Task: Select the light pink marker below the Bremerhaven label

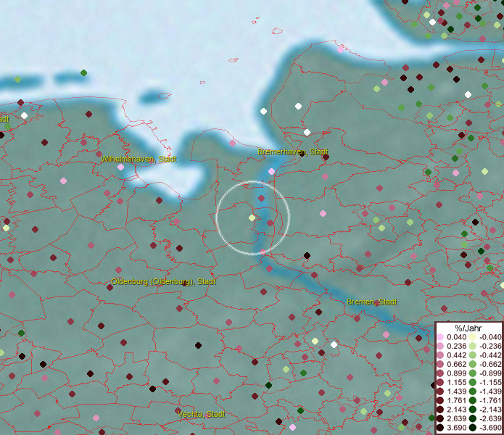Action: click(271, 172)
